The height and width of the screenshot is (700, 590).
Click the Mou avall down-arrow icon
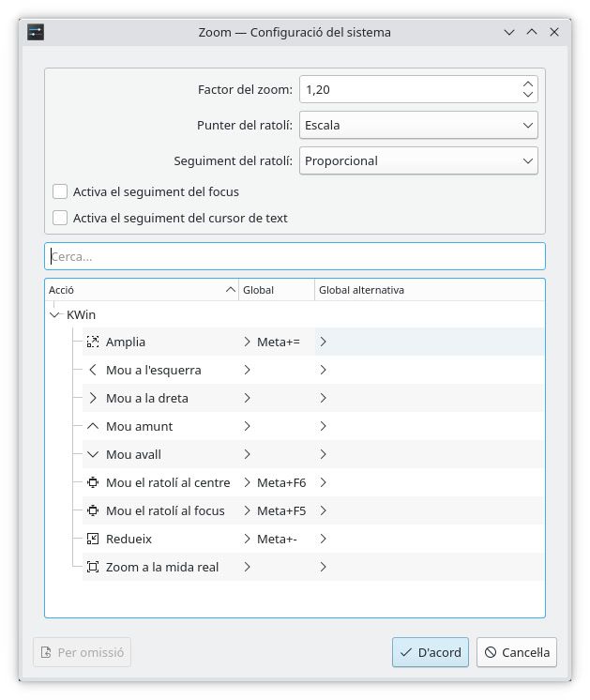click(93, 454)
